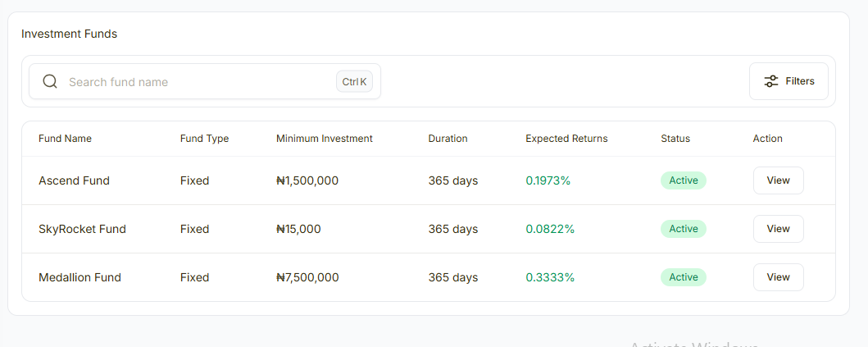Click the SkyRocket Fund name
The width and height of the screenshot is (868, 347).
(82, 229)
